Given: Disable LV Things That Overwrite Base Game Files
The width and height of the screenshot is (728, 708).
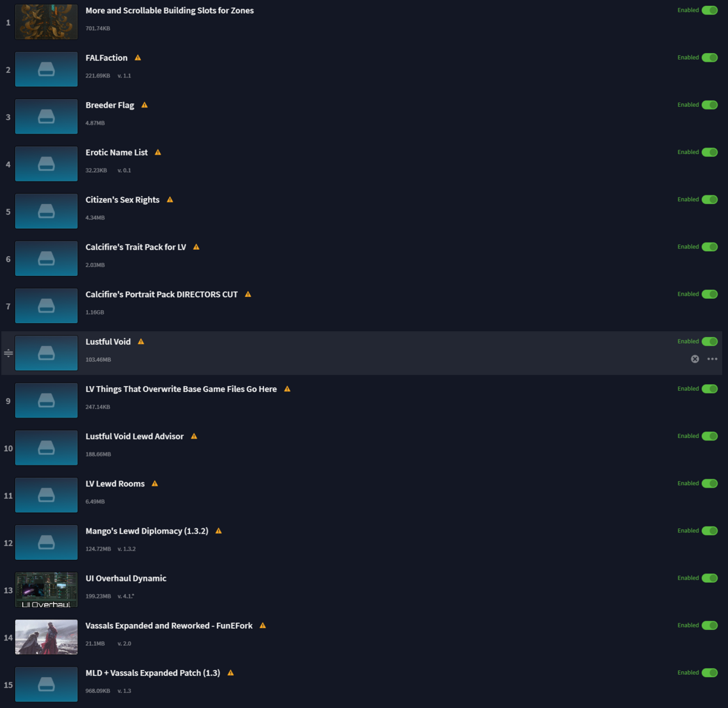Looking at the screenshot, I should click(x=710, y=389).
